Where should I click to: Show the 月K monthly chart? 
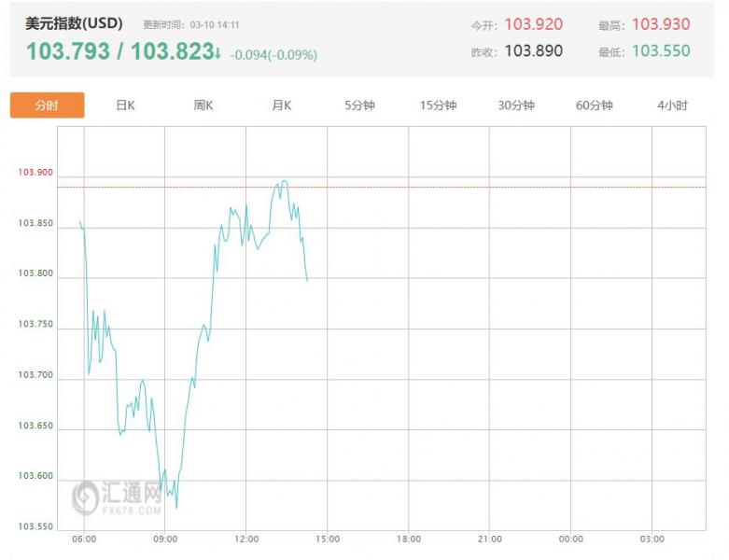coord(282,105)
